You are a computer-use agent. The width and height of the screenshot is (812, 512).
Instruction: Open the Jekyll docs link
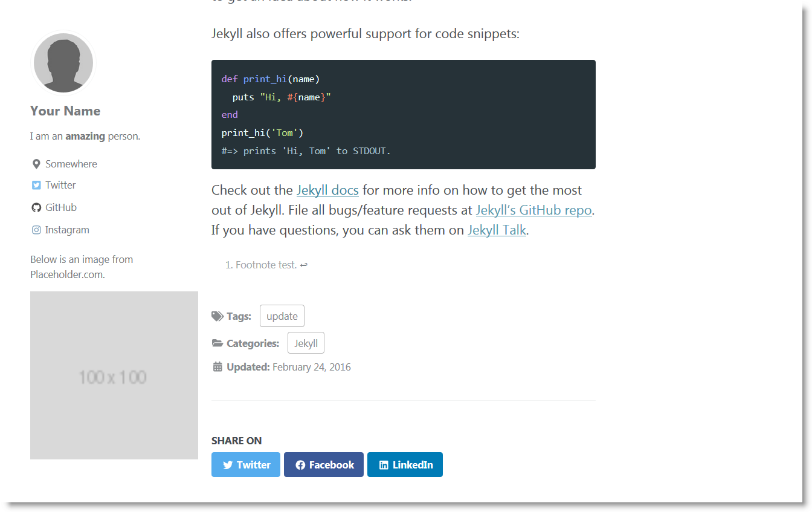[327, 190]
